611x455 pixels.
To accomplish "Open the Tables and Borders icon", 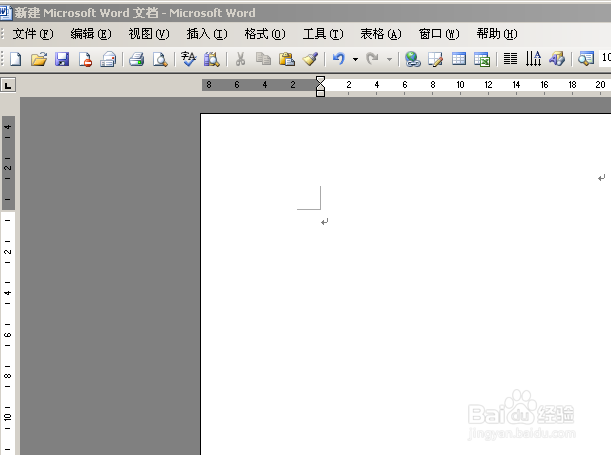I will pos(435,59).
